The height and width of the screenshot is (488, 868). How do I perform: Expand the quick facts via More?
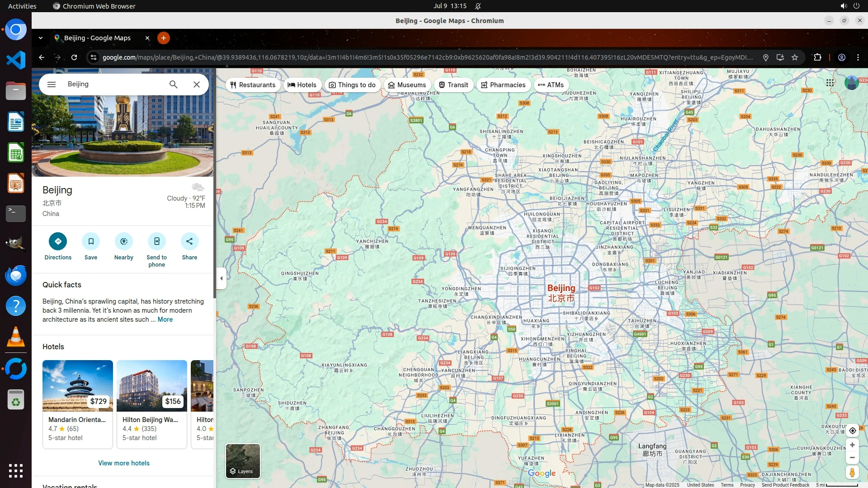(165, 319)
